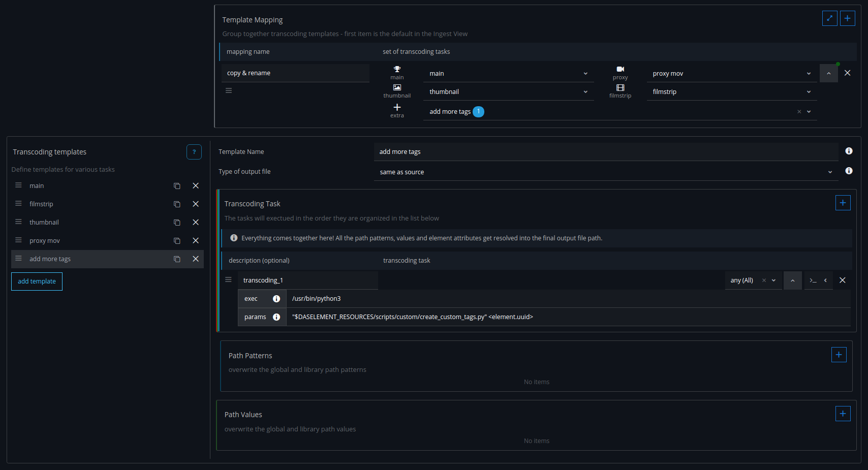Remove the filmstrip template with its X

tap(196, 204)
